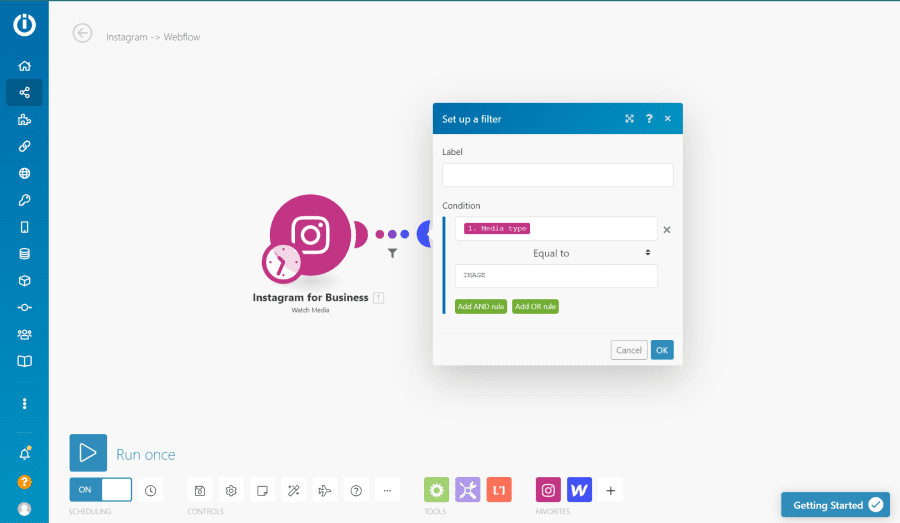Confirm the filter with OK
The width and height of the screenshot is (900, 523).
[x=662, y=350]
